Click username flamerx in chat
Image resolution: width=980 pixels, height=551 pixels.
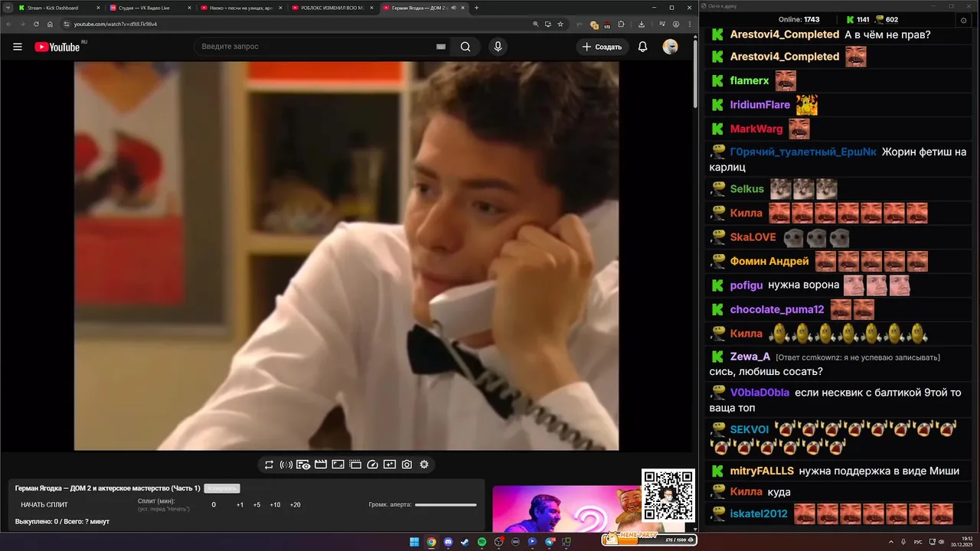click(750, 80)
